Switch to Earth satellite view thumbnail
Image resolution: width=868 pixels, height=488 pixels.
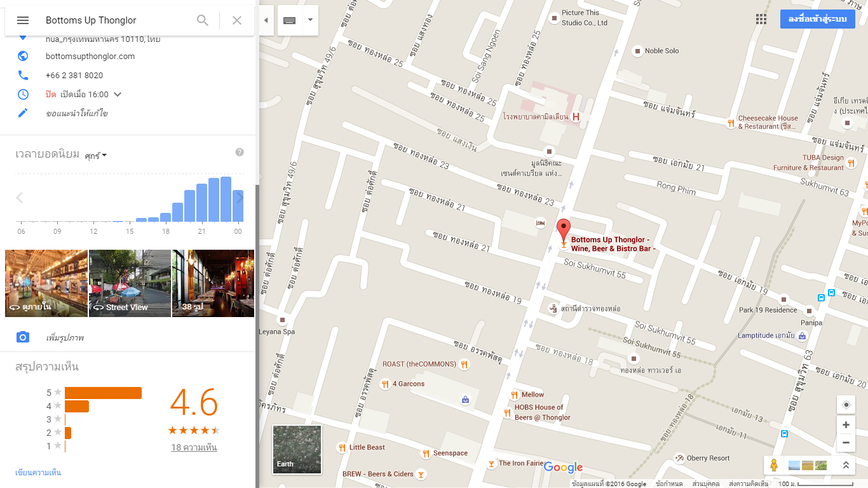point(297,449)
